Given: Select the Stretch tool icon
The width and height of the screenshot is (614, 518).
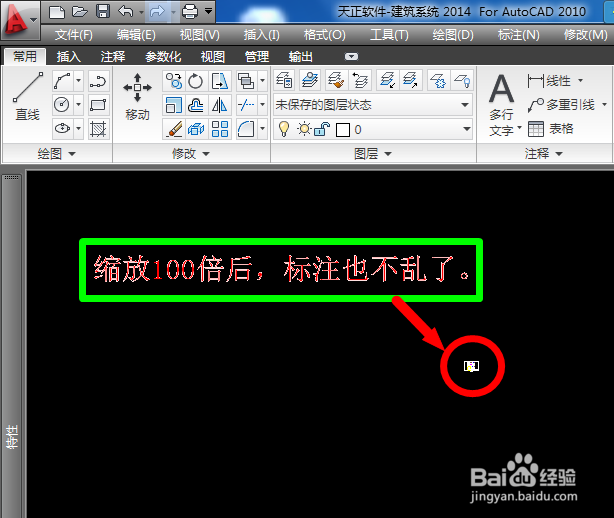Looking at the screenshot, I should 220,81.
